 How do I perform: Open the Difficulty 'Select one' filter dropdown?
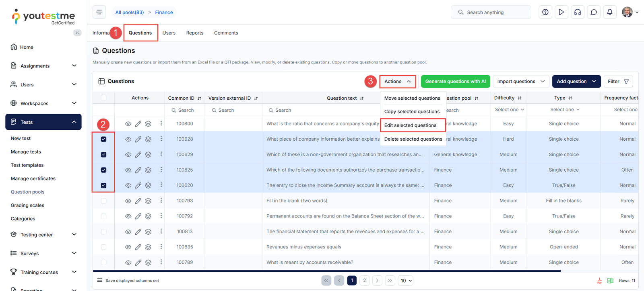tap(509, 110)
